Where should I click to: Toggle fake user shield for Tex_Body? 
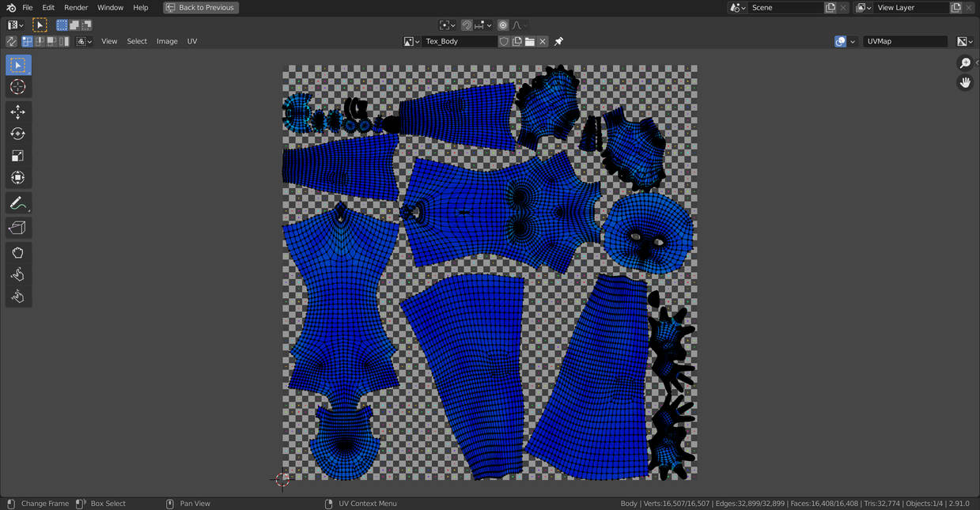[504, 41]
